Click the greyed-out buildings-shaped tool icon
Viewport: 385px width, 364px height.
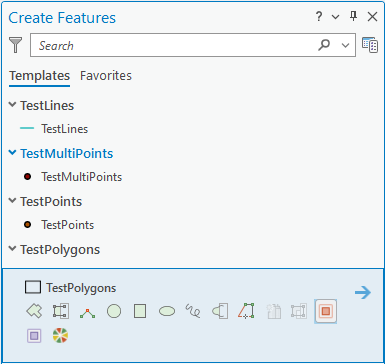[x=273, y=311]
